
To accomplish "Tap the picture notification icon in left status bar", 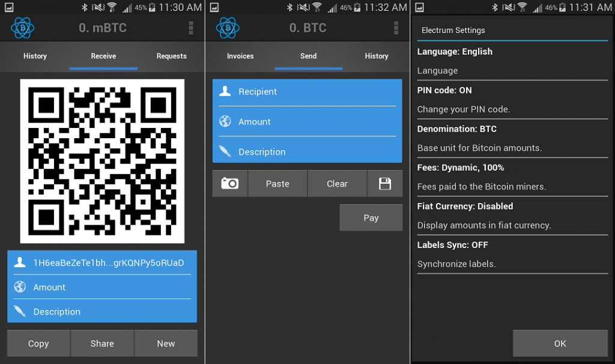I will click(x=8, y=7).
